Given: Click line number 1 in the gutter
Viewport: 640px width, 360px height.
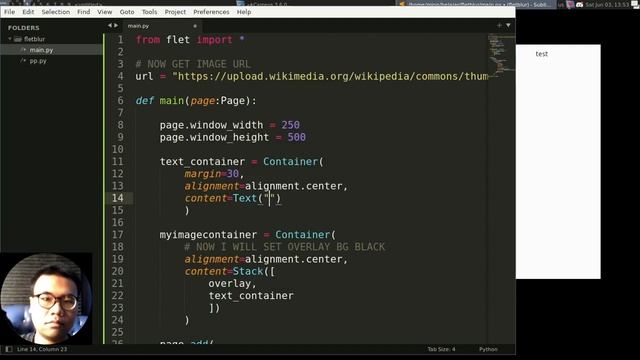Looking at the screenshot, I should coord(120,40).
